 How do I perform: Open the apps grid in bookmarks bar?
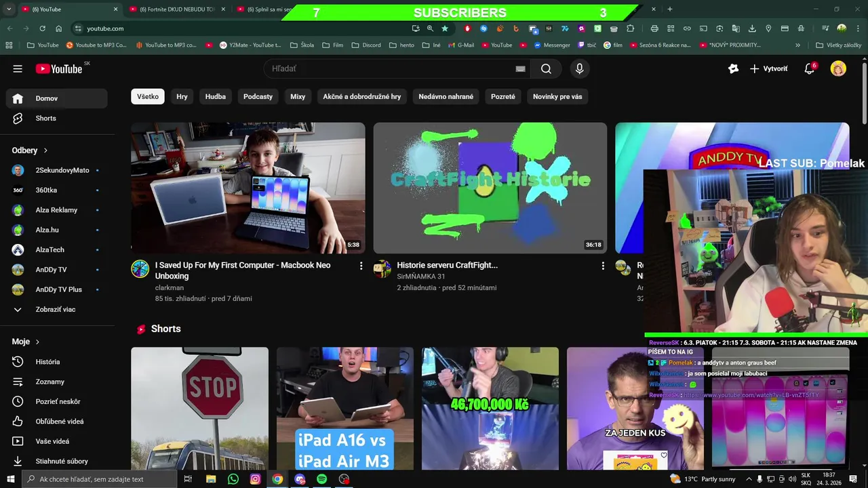click(9, 45)
